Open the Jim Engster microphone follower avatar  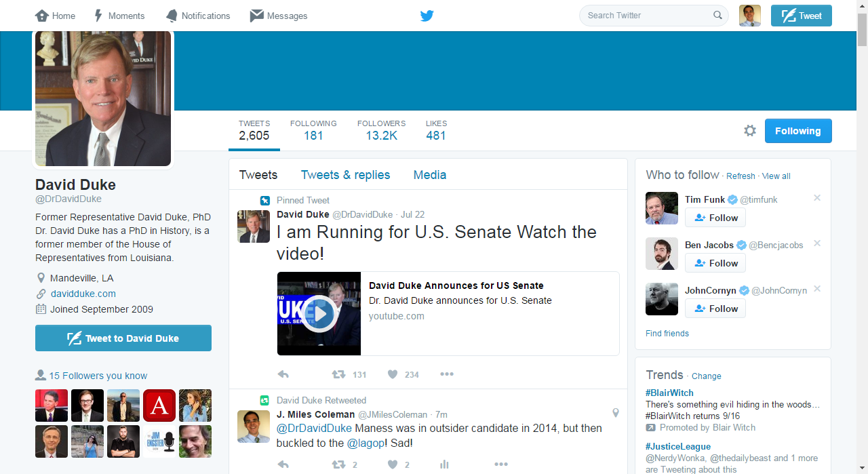[159, 441]
